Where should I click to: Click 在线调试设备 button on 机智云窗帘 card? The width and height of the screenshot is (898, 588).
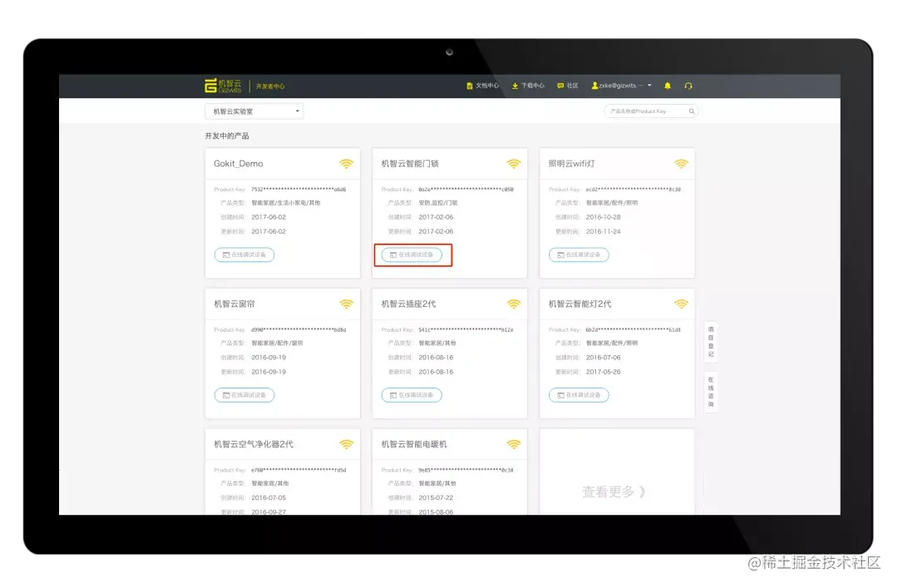(244, 395)
